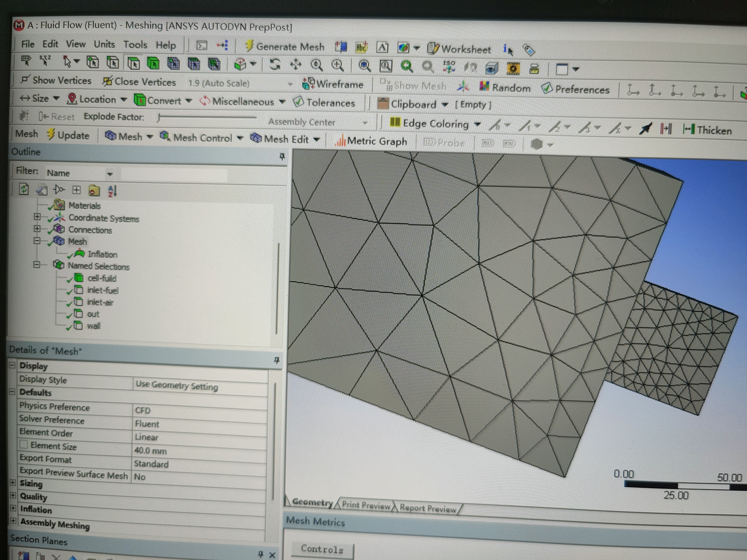Open the File menu
Screen dimensions: 747x560
point(28,44)
